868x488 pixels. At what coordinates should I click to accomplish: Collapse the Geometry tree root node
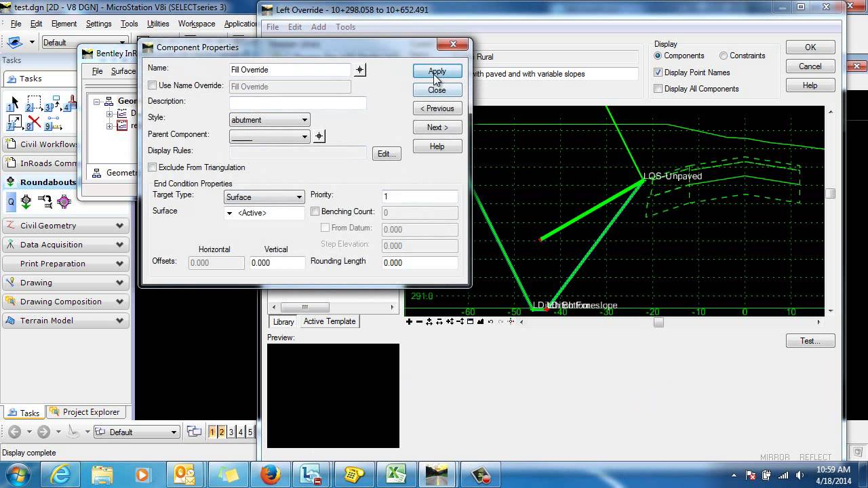(97, 101)
